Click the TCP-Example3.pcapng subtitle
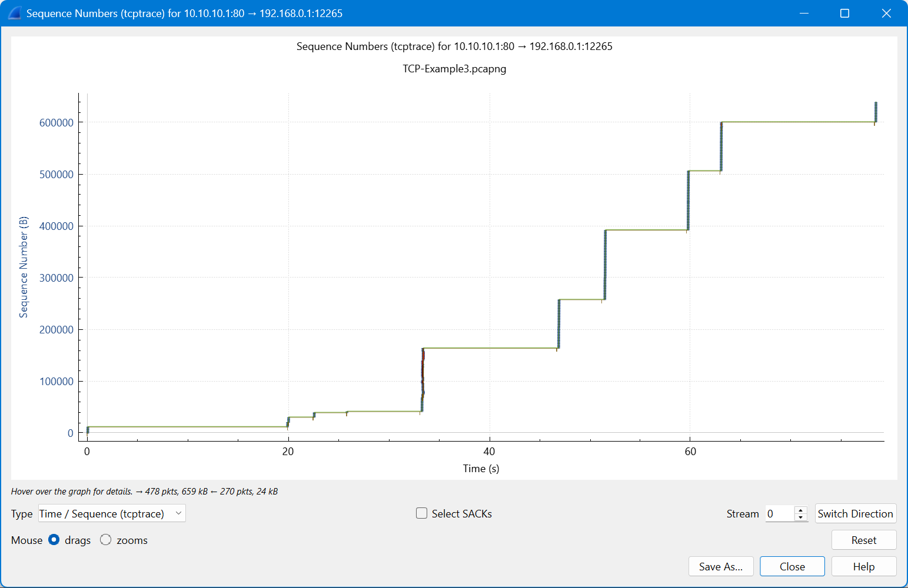This screenshot has width=908, height=588. [x=454, y=69]
